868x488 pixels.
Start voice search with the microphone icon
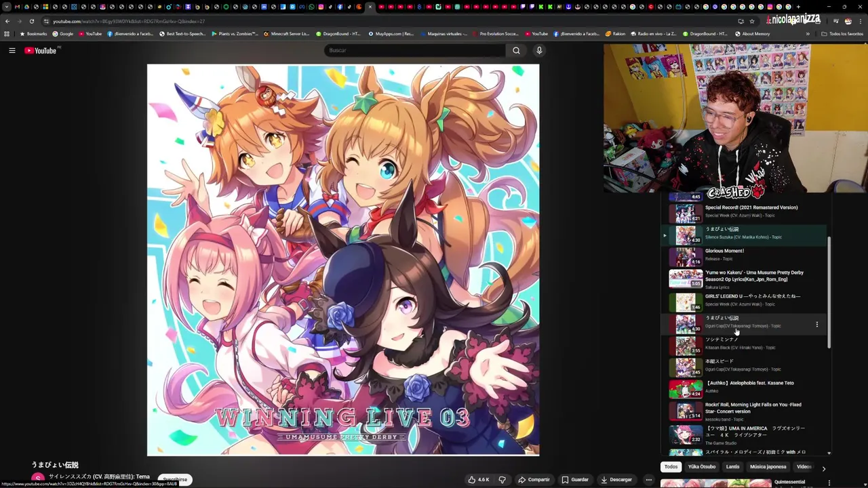coord(539,50)
